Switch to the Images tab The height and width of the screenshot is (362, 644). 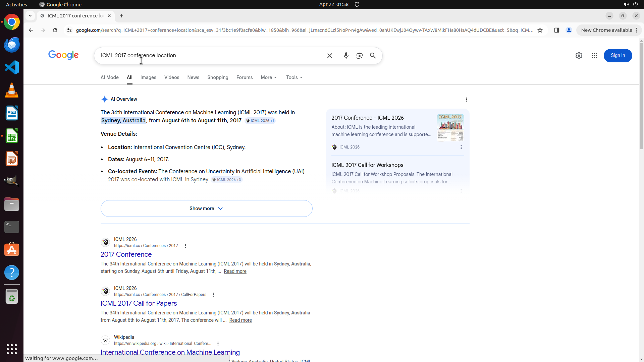[x=148, y=77]
